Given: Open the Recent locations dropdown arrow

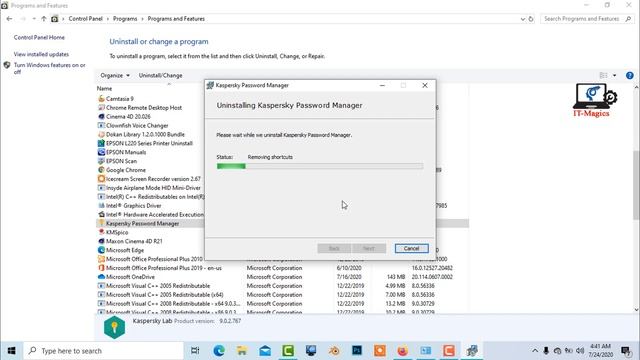Looking at the screenshot, I should (34, 19).
